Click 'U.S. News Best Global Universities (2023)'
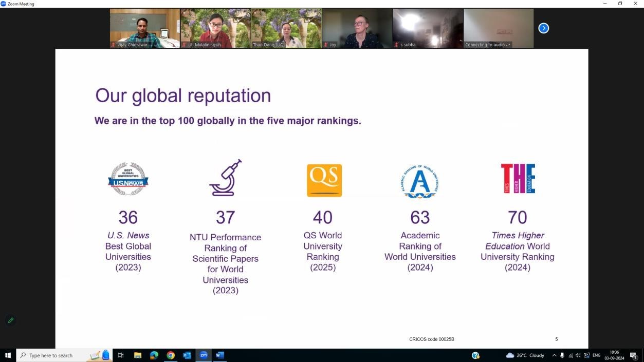The width and height of the screenshot is (644, 362). point(128,251)
